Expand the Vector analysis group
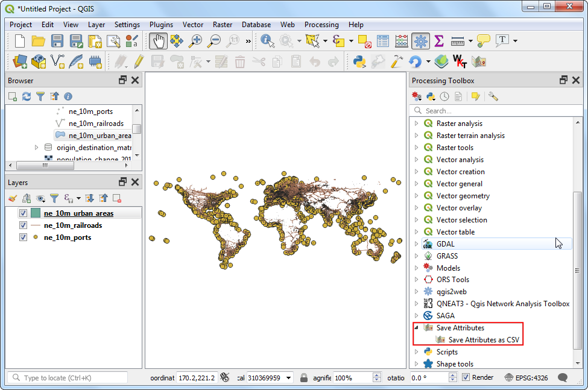 [x=416, y=160]
